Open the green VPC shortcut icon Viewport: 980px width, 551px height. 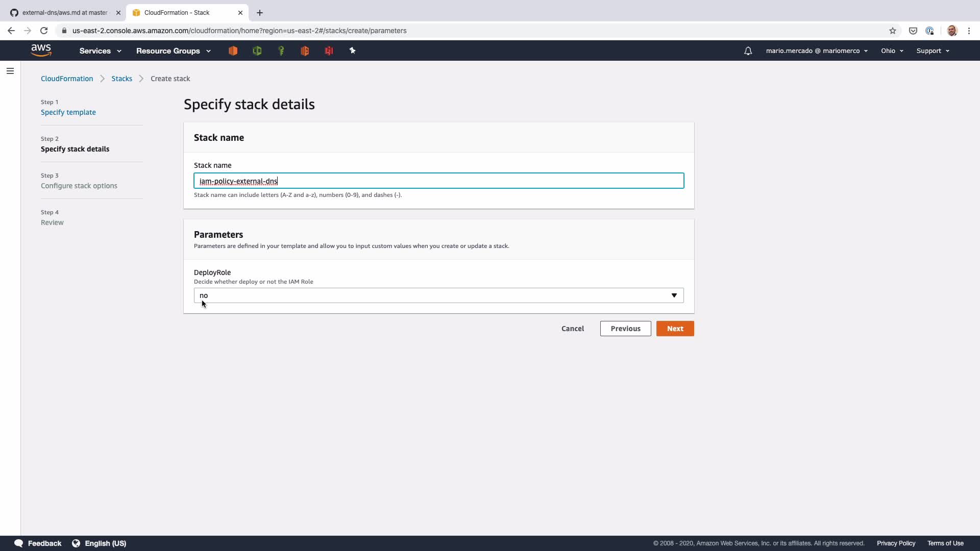click(x=257, y=51)
